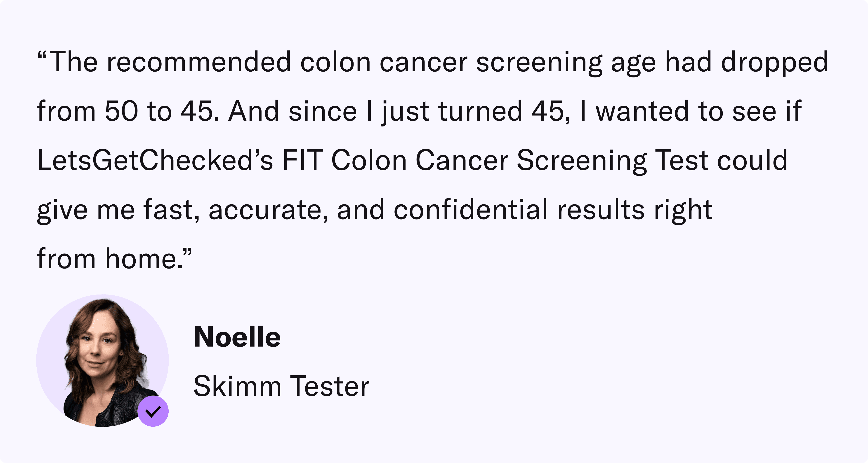The height and width of the screenshot is (463, 868).
Task: Select the Skimm Tester label
Action: click(x=281, y=386)
